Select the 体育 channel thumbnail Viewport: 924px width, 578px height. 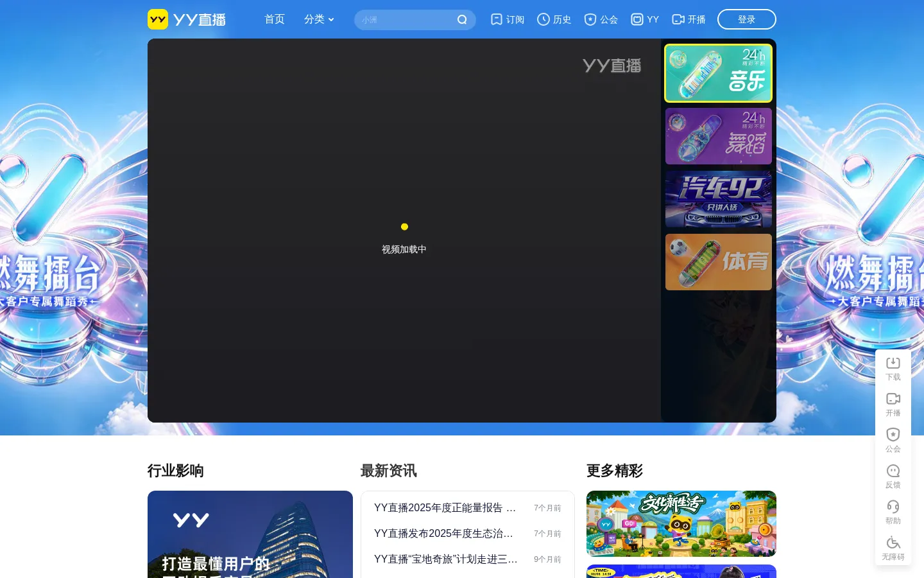coord(719,262)
